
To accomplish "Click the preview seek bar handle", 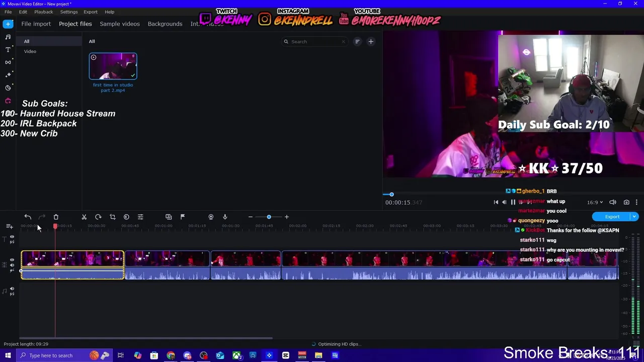I will pyautogui.click(x=391, y=195).
